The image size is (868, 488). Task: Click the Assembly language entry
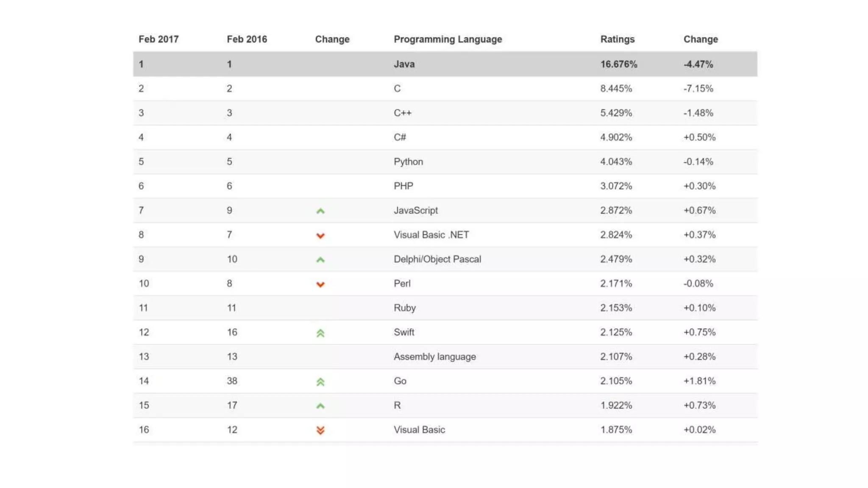[434, 357]
